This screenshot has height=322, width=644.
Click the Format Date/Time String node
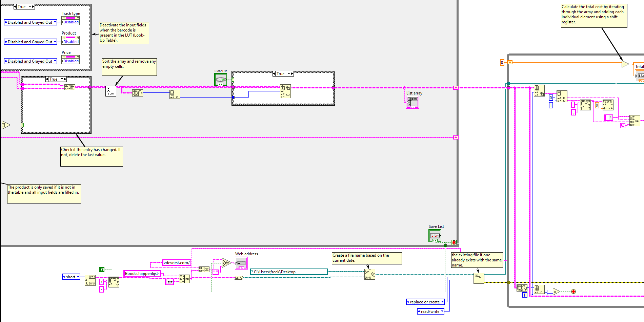point(90,280)
